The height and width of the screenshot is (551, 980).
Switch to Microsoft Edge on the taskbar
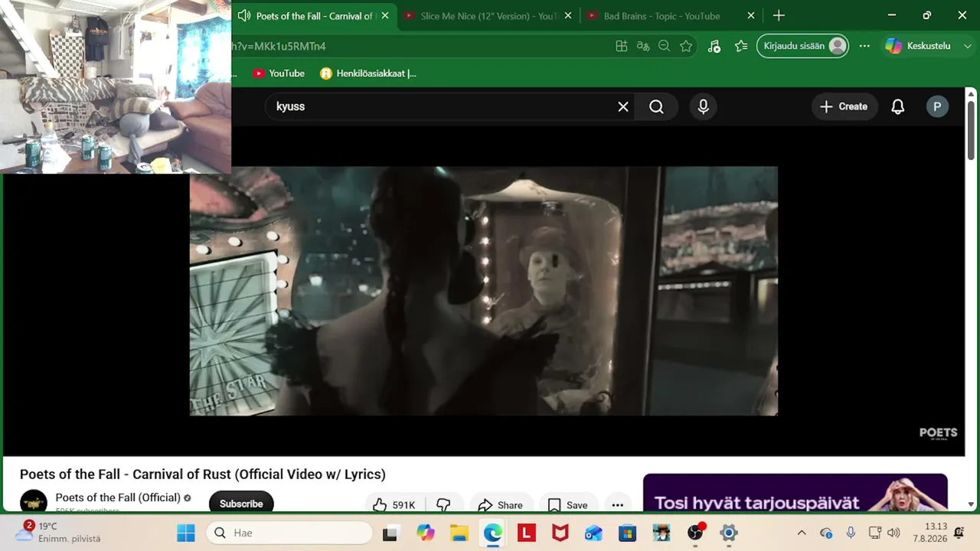(x=493, y=533)
